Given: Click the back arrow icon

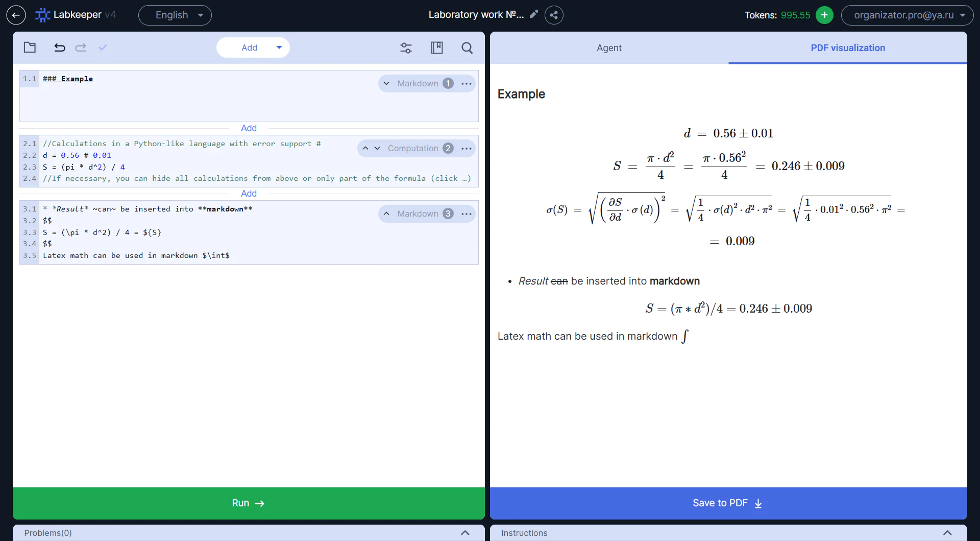Looking at the screenshot, I should click(16, 15).
